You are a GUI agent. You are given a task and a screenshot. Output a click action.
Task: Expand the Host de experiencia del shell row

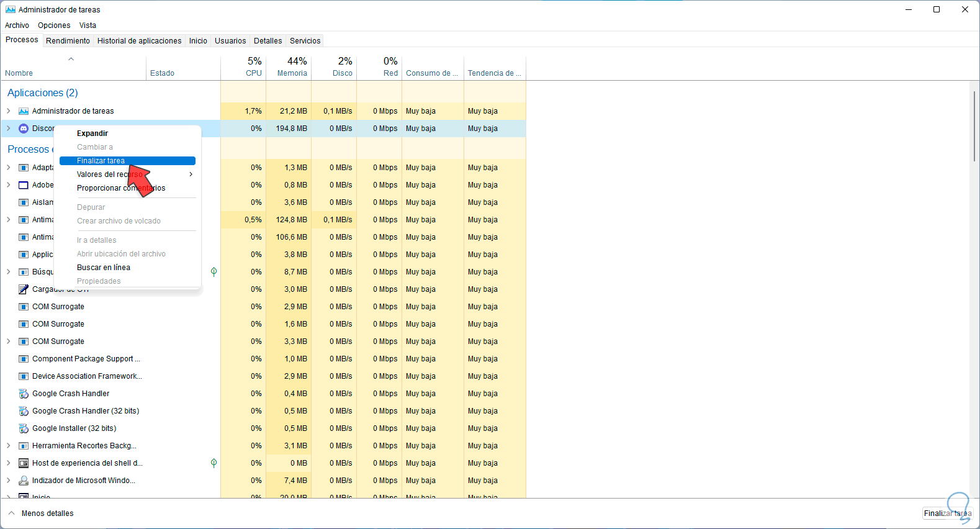point(9,463)
